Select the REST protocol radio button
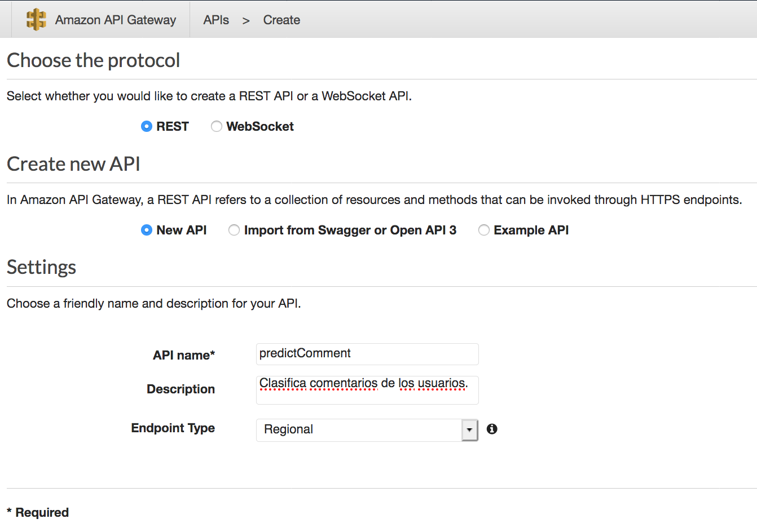 coord(147,126)
